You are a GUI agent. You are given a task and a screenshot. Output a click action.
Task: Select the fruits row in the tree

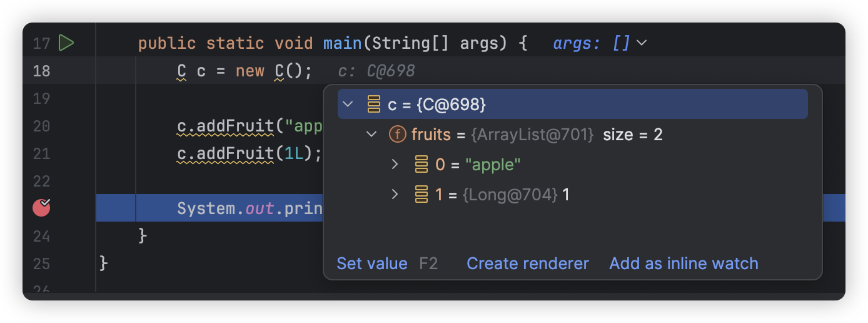coord(573,135)
